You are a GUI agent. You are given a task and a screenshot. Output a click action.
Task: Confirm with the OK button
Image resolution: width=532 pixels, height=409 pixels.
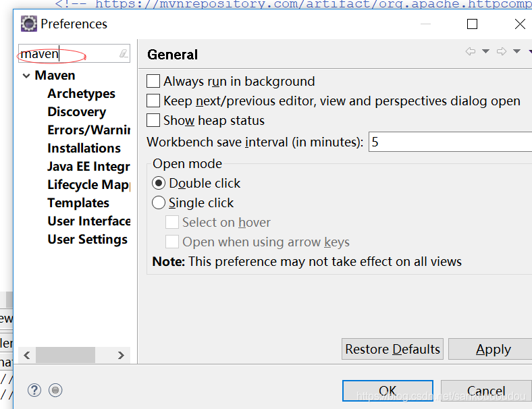pyautogui.click(x=388, y=391)
